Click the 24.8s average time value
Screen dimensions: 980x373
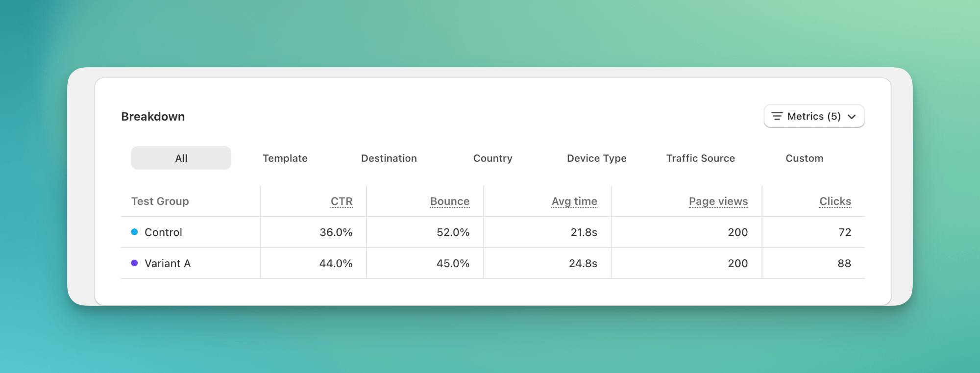pyautogui.click(x=583, y=264)
